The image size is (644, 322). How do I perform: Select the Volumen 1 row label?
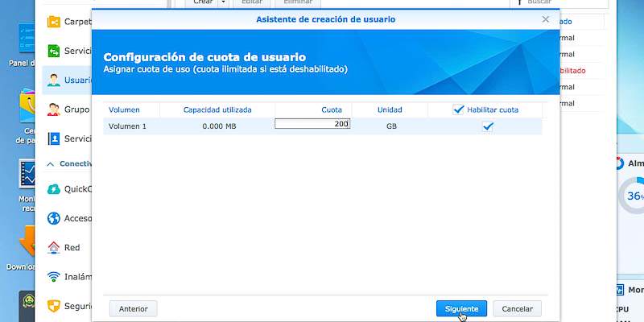click(x=127, y=126)
